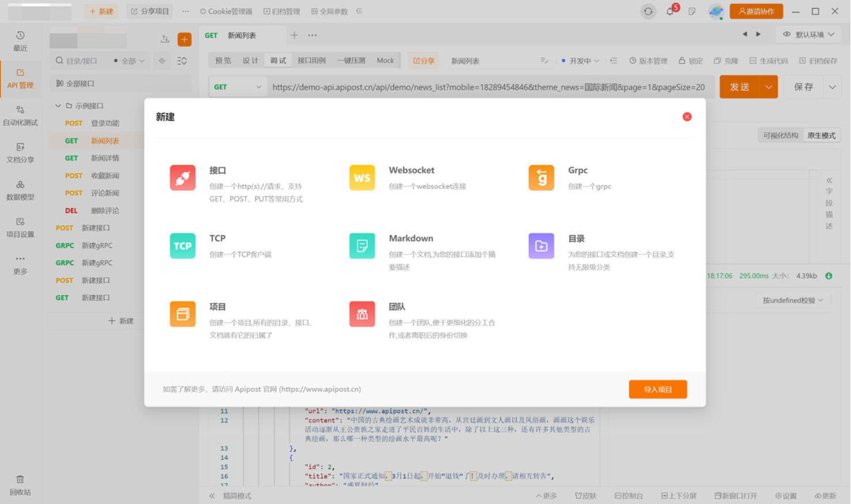Choose the 项目 project icon
This screenshot has width=851, height=504.
[182, 314]
